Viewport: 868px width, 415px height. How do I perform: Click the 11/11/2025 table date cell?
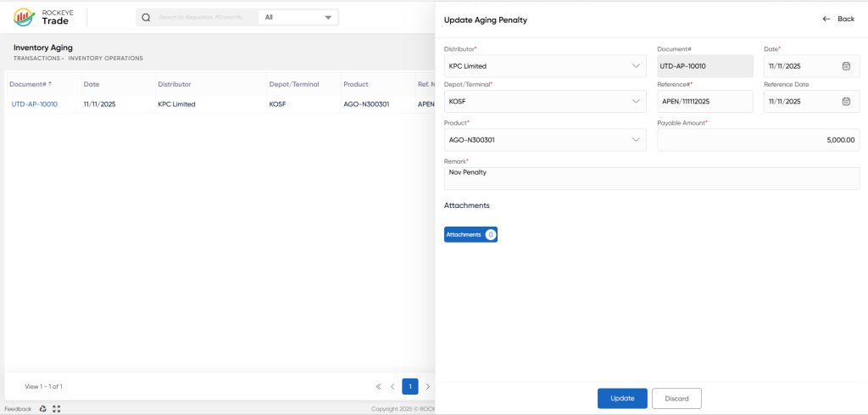(100, 104)
